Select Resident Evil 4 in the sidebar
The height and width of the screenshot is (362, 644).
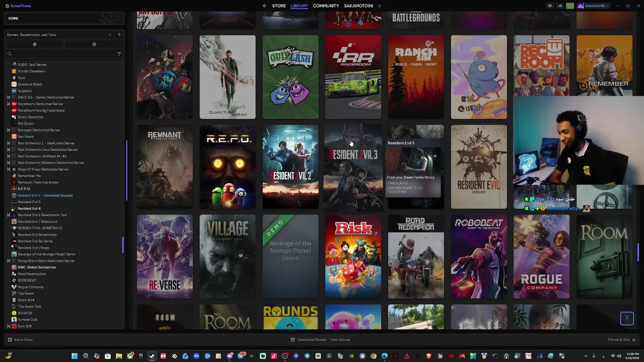pos(29,208)
